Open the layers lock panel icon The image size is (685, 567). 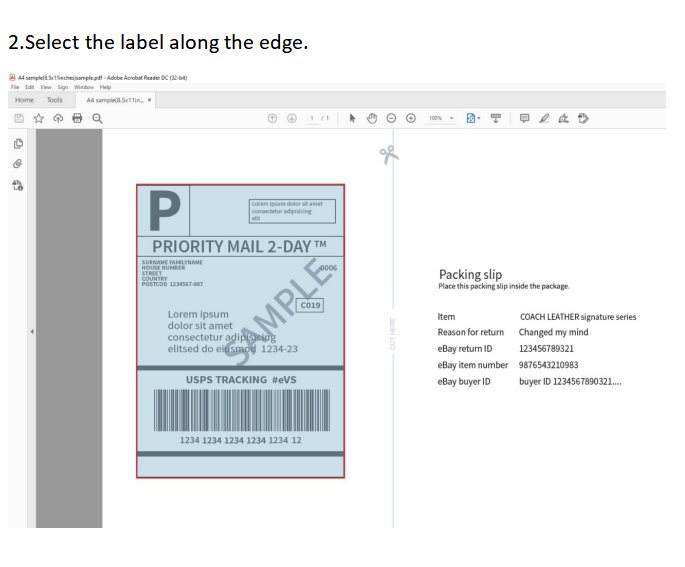point(18,185)
